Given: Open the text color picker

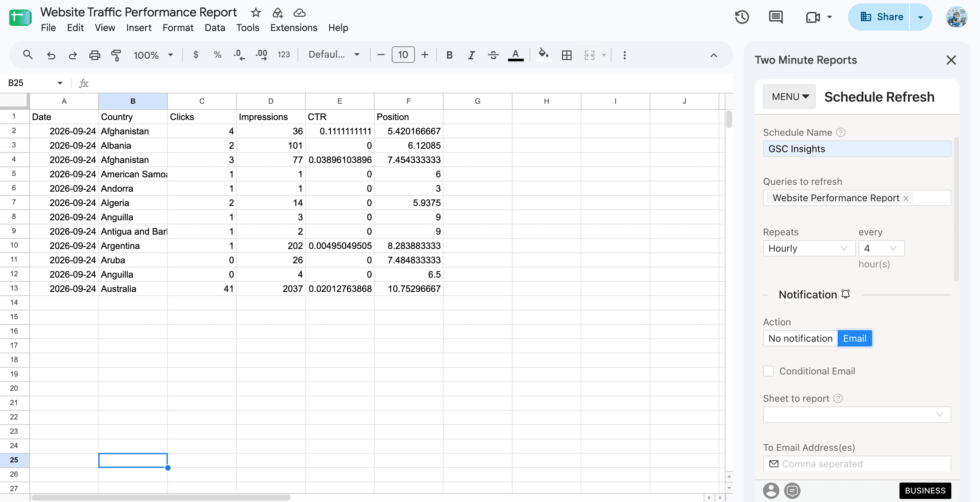Looking at the screenshot, I should click(x=516, y=55).
